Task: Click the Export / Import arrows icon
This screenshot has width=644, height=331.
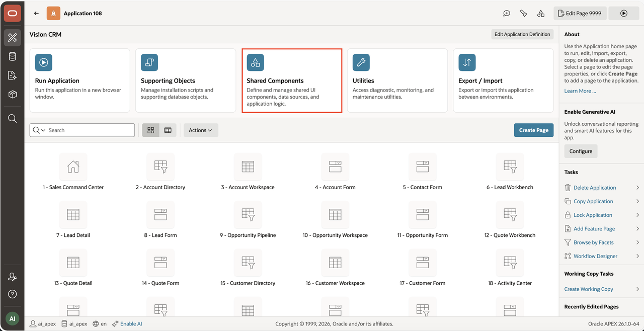Action: 467,62
